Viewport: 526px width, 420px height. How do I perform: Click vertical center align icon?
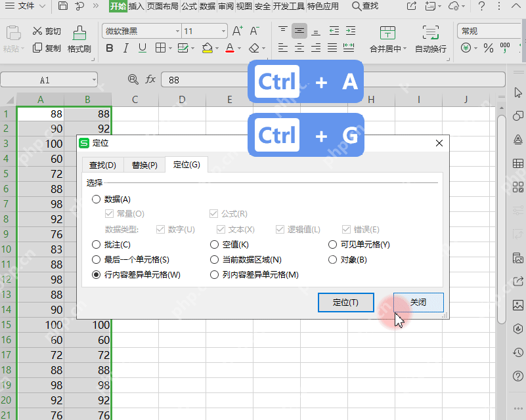(x=299, y=31)
